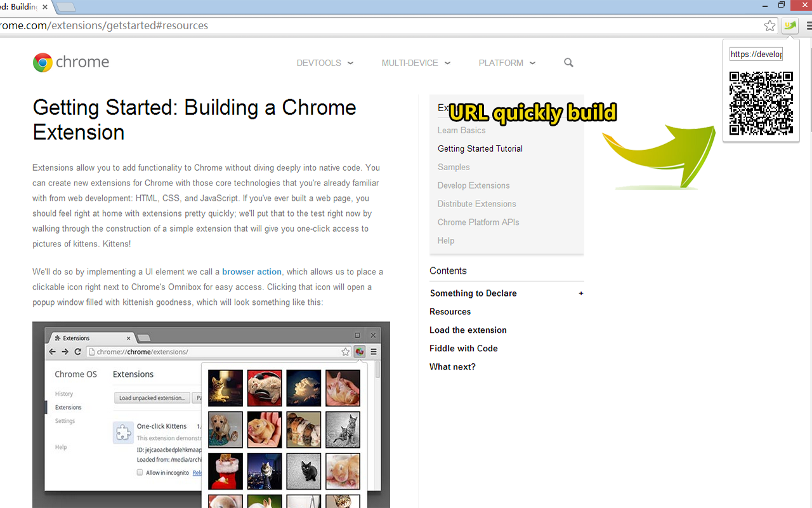
Task: Click History item in embedded sidebar
Action: (63, 394)
